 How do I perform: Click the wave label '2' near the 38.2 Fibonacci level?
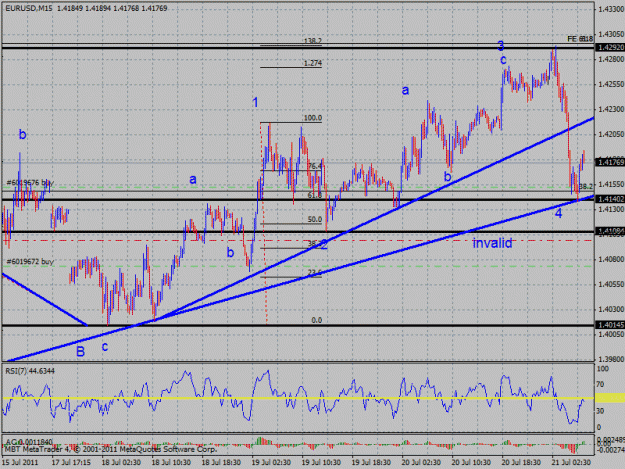tap(324, 245)
